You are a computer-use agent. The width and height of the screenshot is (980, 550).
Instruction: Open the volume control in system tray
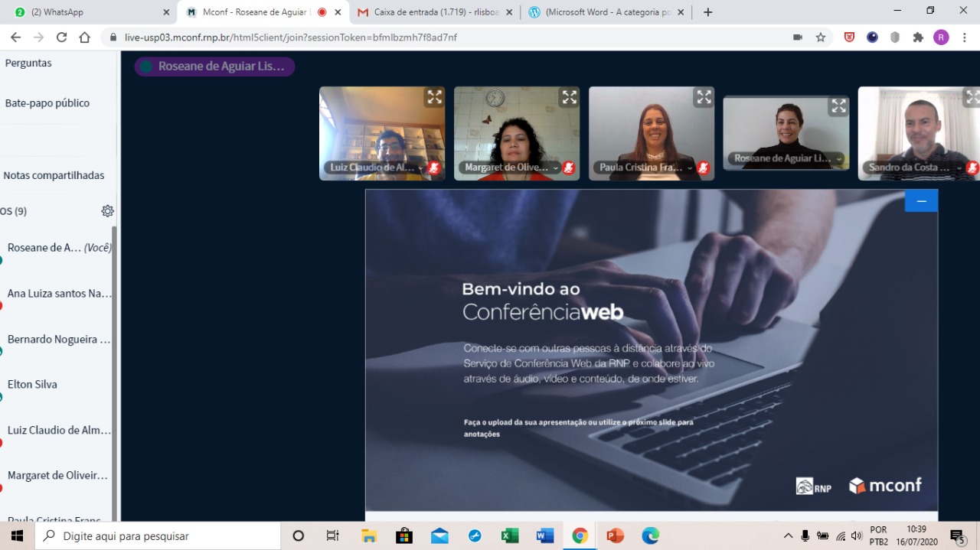click(857, 535)
